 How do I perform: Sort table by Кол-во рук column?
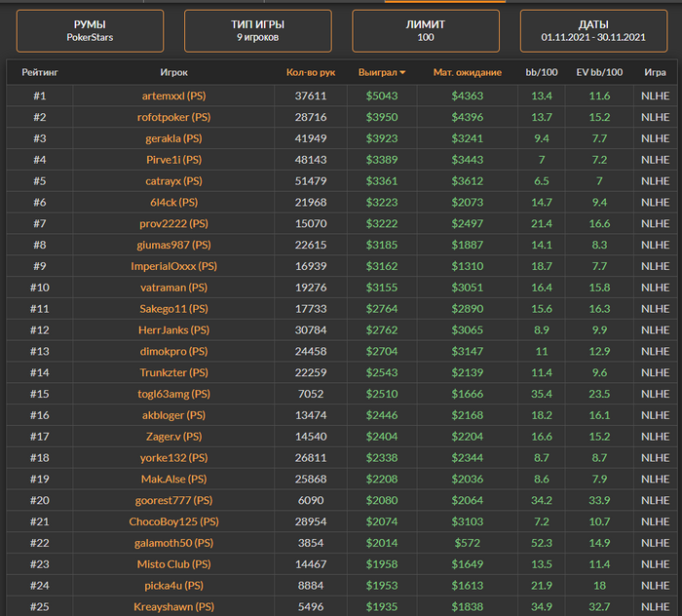310,73
